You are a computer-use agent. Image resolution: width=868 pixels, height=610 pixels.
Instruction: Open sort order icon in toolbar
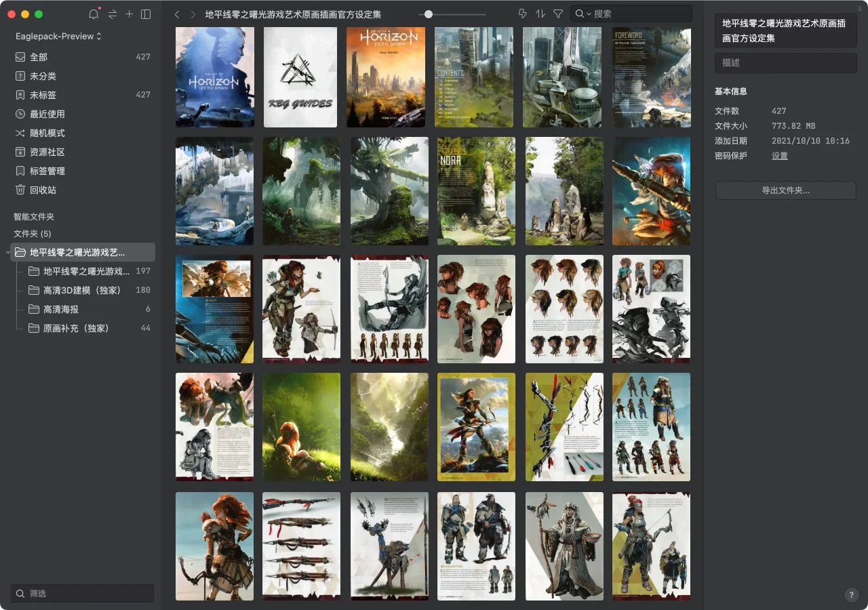coord(540,14)
